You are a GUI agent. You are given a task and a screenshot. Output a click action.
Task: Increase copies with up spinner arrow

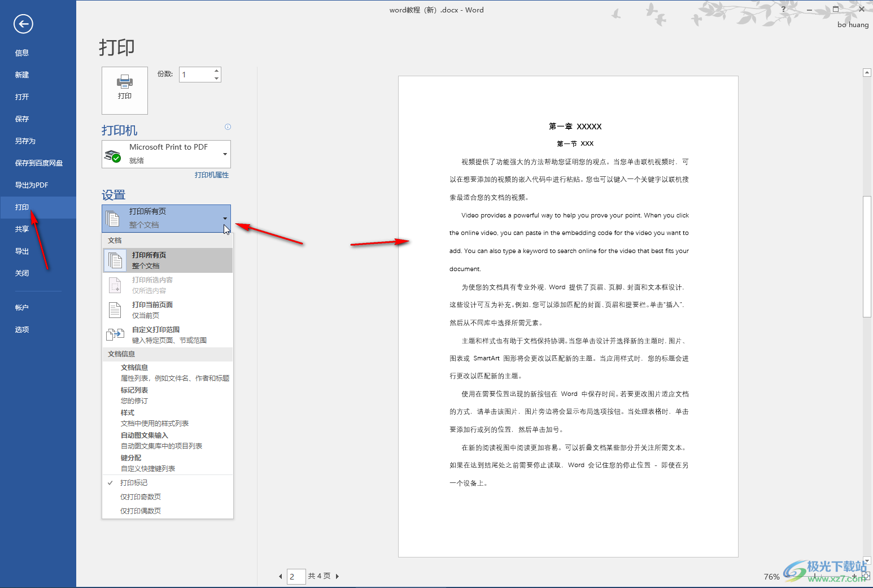click(216, 71)
